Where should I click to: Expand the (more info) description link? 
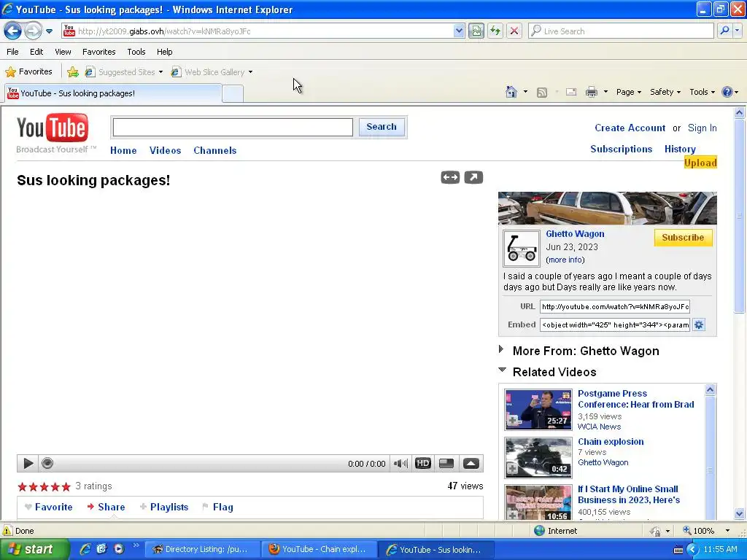(565, 260)
